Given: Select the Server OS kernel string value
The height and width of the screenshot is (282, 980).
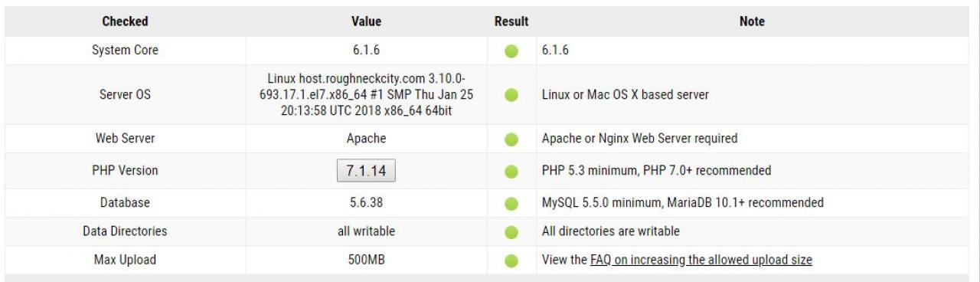Looking at the screenshot, I should (366, 95).
